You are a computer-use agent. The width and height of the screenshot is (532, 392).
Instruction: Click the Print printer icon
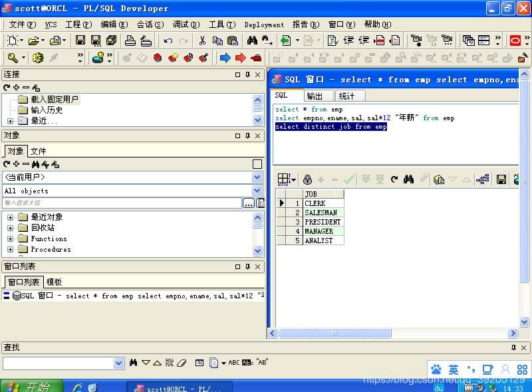coord(130,41)
